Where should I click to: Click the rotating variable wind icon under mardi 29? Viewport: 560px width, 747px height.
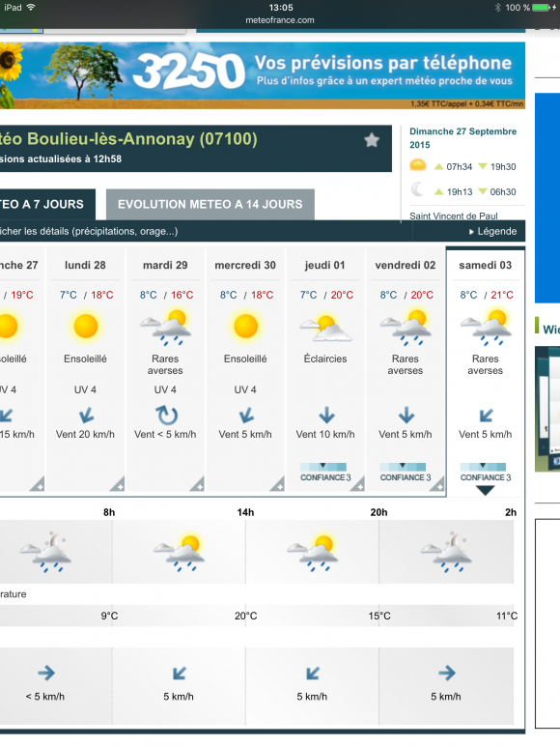coord(167,416)
